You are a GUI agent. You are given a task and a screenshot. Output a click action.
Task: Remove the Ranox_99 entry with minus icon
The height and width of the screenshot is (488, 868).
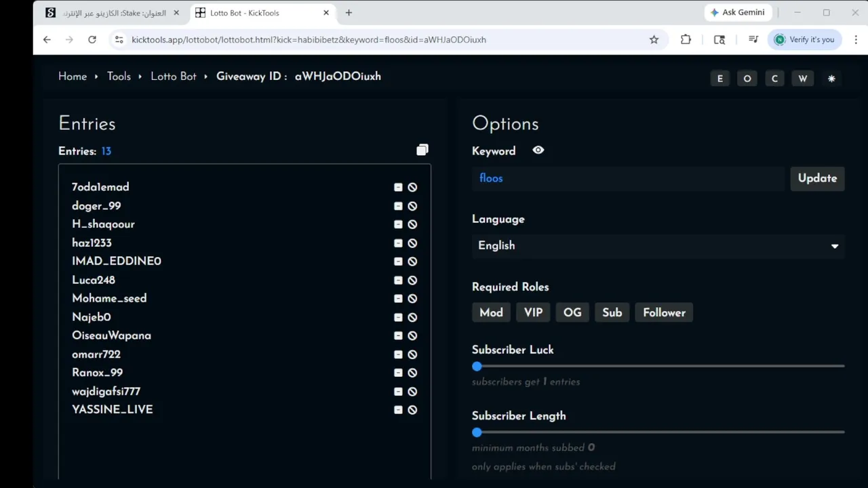pos(398,373)
